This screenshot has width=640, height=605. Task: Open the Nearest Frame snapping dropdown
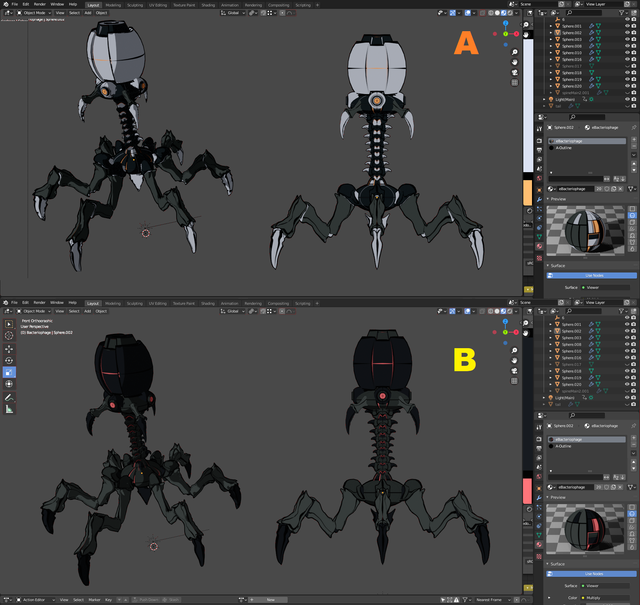(492, 600)
